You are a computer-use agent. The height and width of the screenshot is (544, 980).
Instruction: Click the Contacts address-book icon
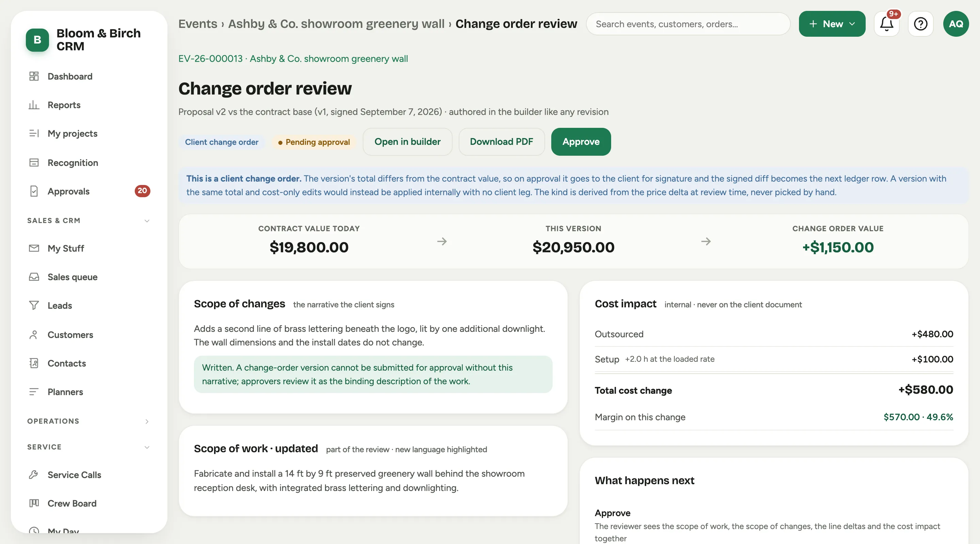[34, 363]
